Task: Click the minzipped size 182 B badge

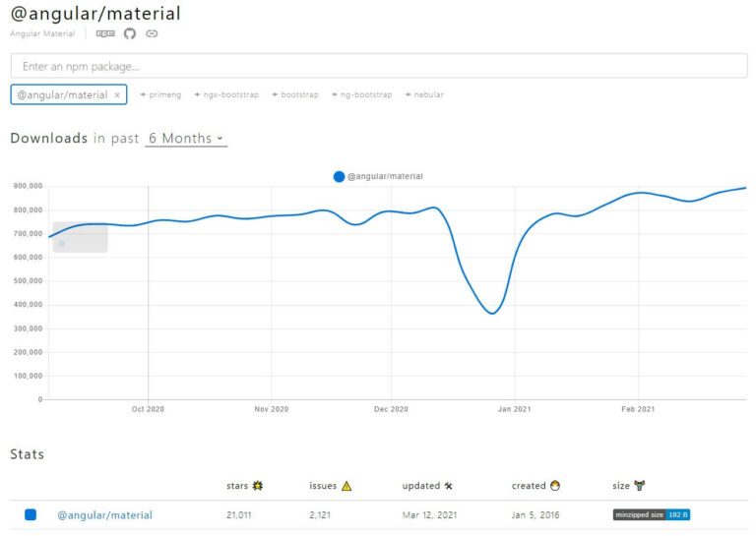Action: pyautogui.click(x=651, y=514)
